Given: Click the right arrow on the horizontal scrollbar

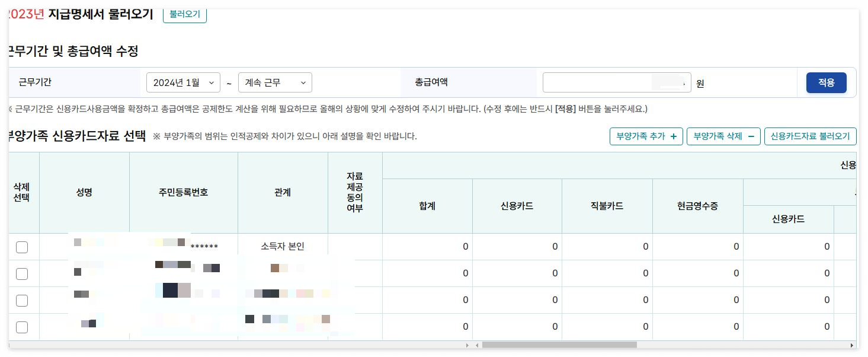Looking at the screenshot, I should tap(467, 345).
